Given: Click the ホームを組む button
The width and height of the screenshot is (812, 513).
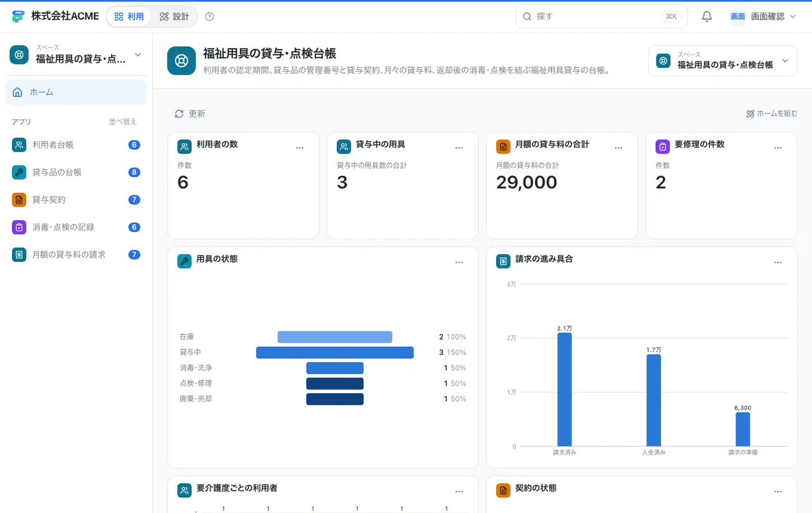Looking at the screenshot, I should tap(772, 114).
